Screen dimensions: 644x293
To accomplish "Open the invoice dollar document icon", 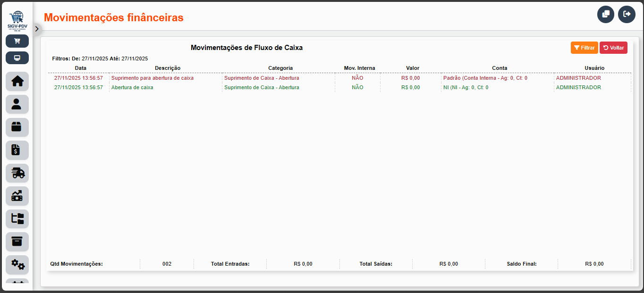I will tap(17, 150).
